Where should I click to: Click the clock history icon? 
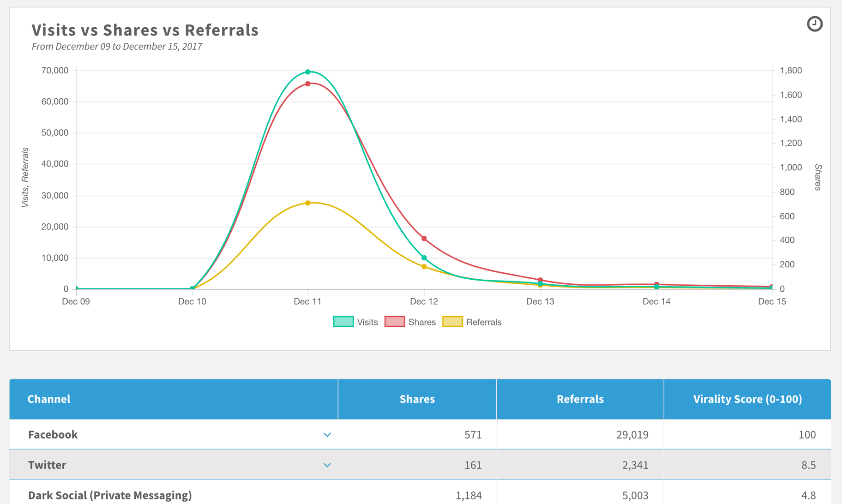814,24
